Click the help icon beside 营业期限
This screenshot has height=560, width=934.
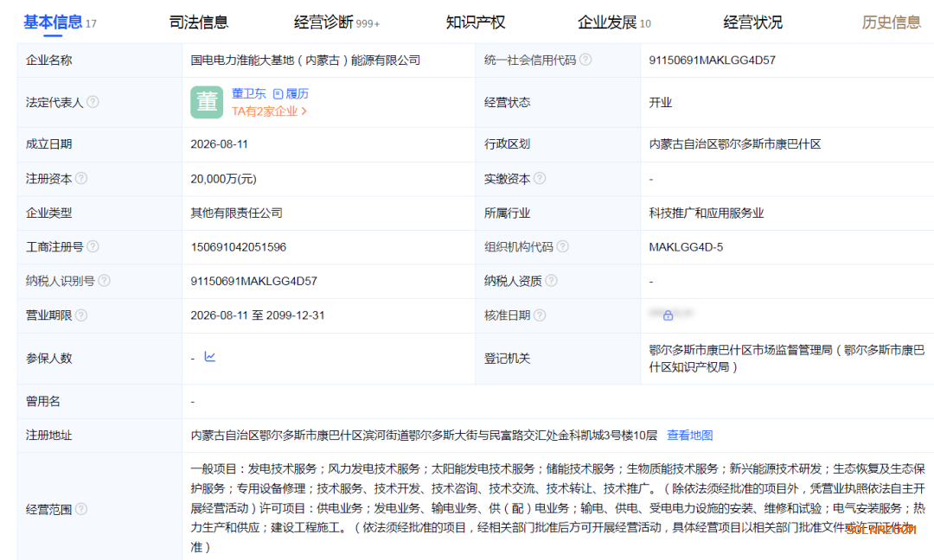coord(81,315)
